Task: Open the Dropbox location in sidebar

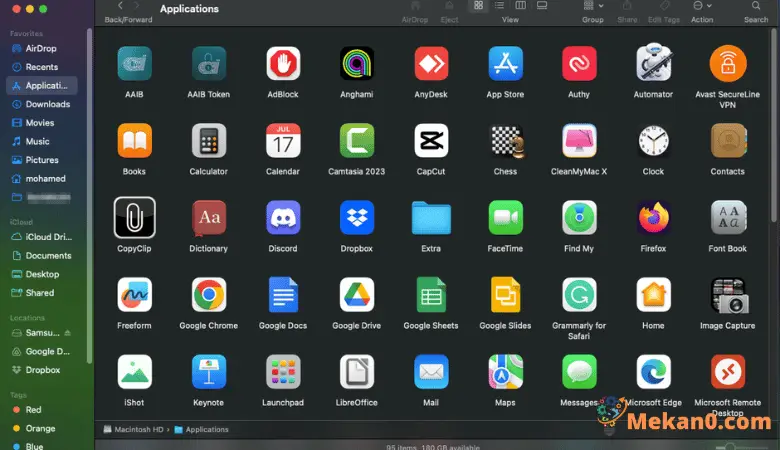Action: coord(42,370)
